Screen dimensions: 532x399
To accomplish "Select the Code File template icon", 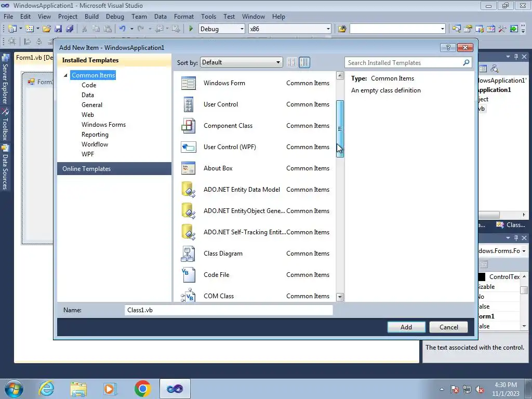I will tap(188, 275).
